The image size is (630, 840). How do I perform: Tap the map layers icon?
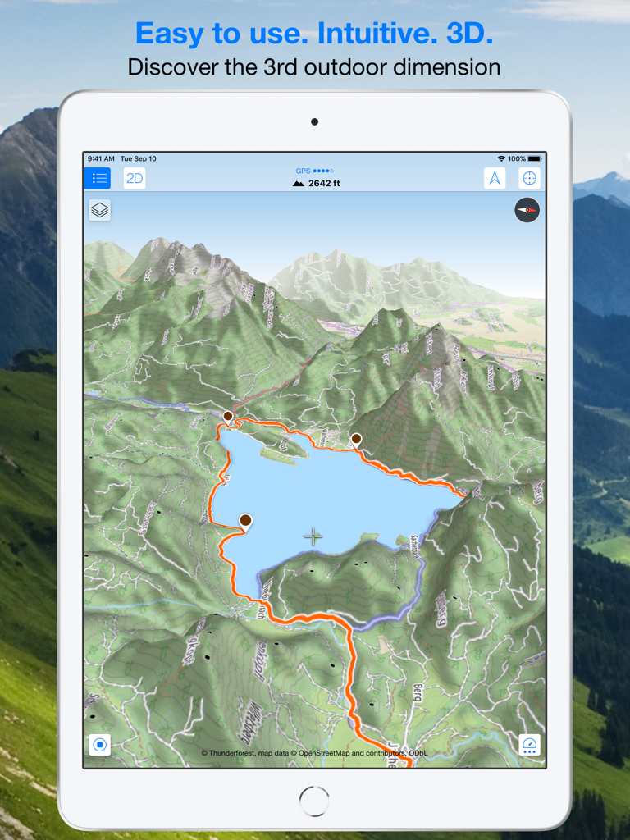point(99,210)
